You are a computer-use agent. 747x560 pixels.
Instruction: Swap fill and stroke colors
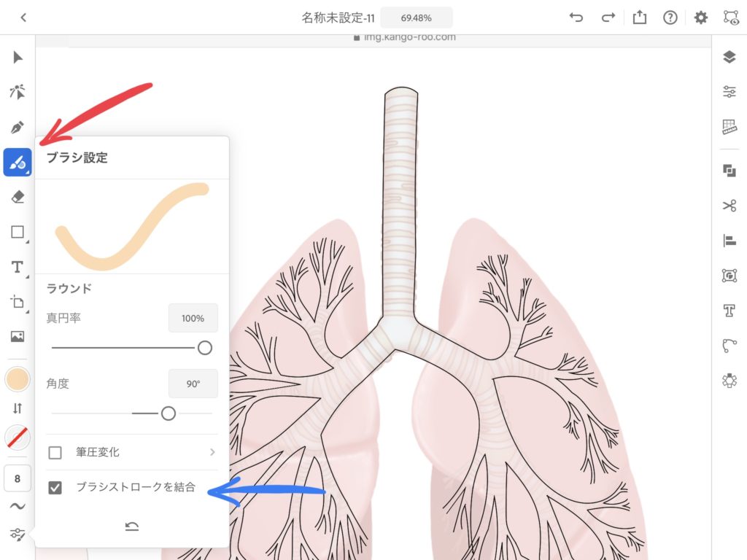(x=18, y=408)
